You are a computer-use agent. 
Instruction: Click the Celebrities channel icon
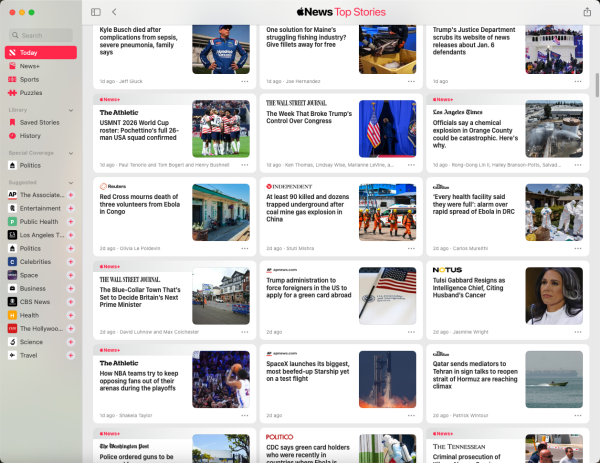(12, 262)
